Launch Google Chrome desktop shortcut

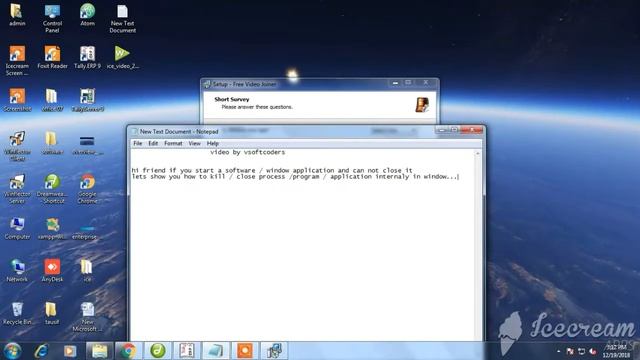[x=87, y=189]
